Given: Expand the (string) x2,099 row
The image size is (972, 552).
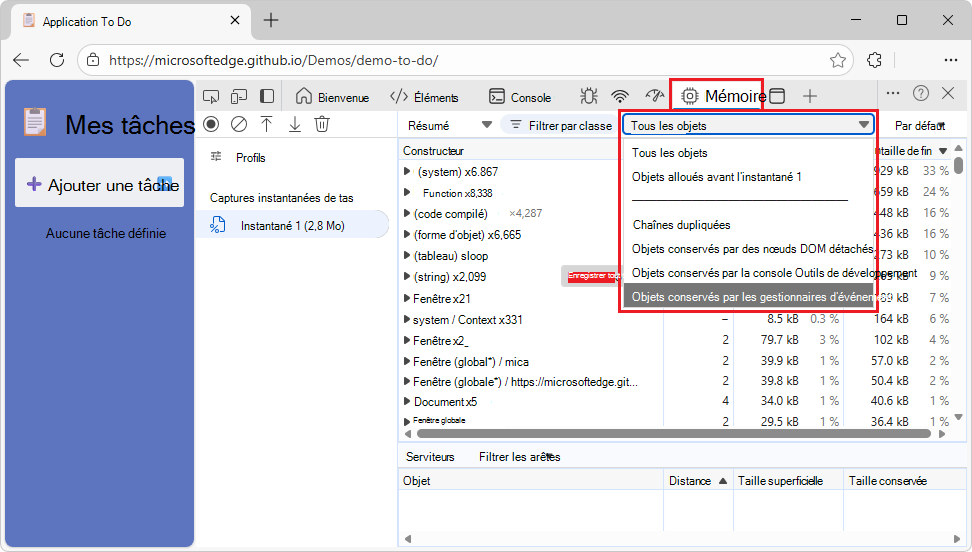Looking at the screenshot, I should [x=407, y=277].
